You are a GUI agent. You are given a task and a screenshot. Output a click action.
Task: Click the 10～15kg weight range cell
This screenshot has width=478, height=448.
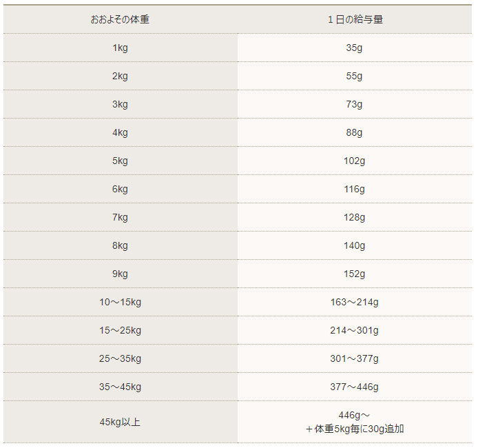point(120,302)
